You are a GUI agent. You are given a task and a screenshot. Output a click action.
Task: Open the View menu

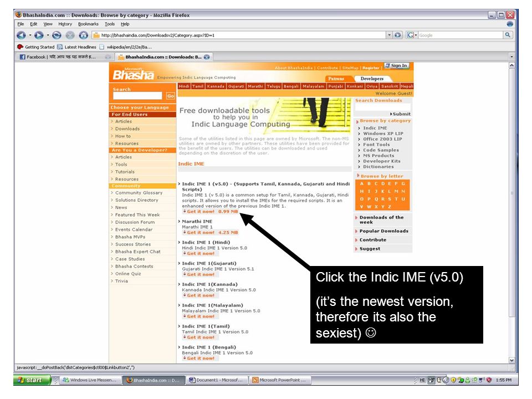pos(48,24)
